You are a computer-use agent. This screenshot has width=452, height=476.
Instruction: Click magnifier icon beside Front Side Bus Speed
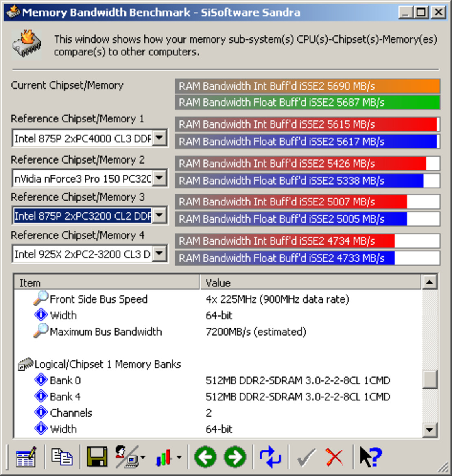click(41, 298)
